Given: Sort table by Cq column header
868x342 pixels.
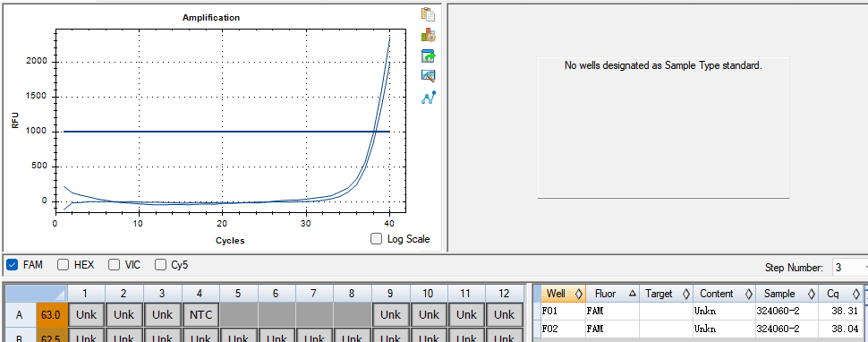Looking at the screenshot, I should [x=839, y=294].
